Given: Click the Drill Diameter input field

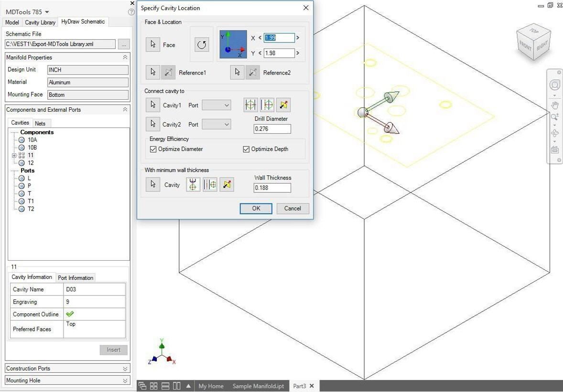Looking at the screenshot, I should click(x=272, y=129).
